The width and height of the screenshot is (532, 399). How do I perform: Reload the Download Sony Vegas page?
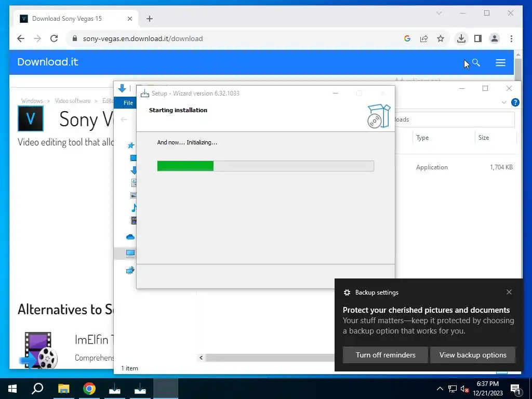[x=54, y=38]
